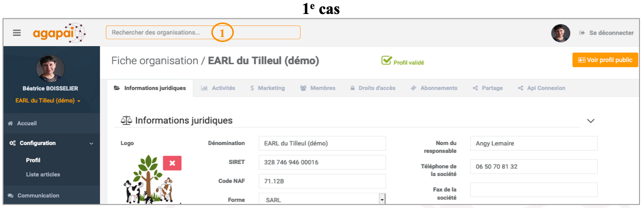The width and height of the screenshot is (644, 208).
Task: Click the Voir profil public button
Action: pyautogui.click(x=605, y=60)
